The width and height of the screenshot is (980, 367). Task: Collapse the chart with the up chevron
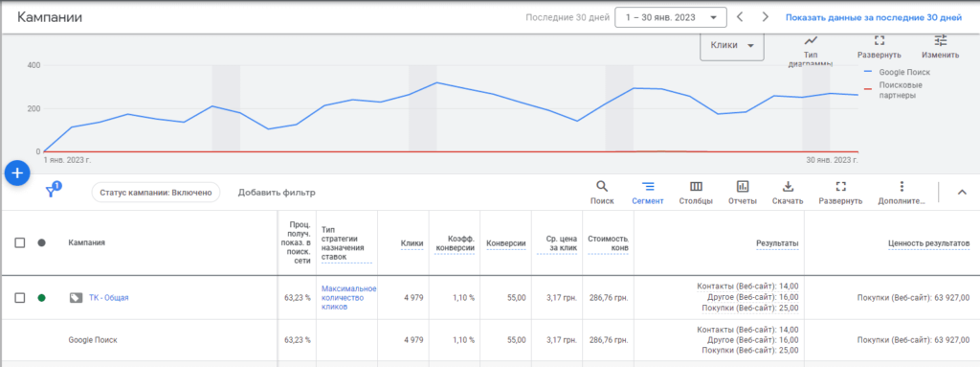click(962, 193)
